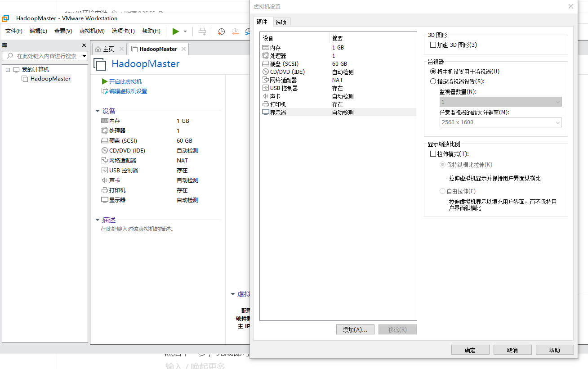Viewport: 588px width, 369px height.
Task: Open 选项卡(T) menu
Action: click(x=123, y=31)
